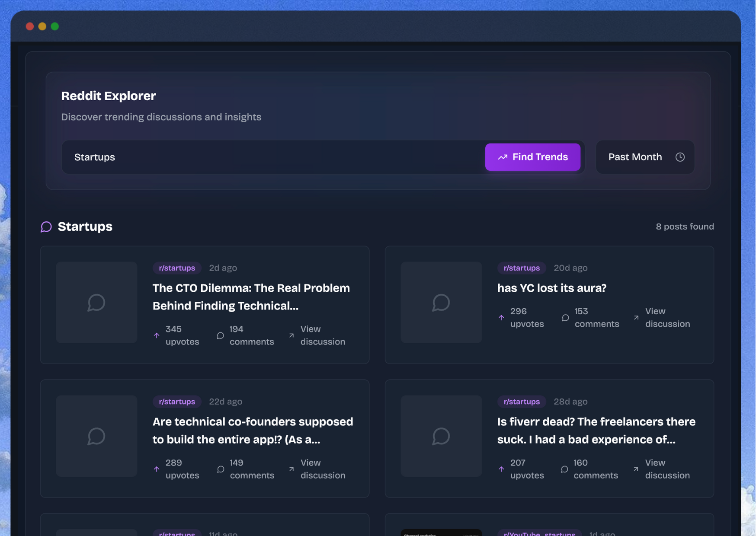Click comment icon next to 160 comments
Viewport: 756px width, 536px height.
point(564,469)
